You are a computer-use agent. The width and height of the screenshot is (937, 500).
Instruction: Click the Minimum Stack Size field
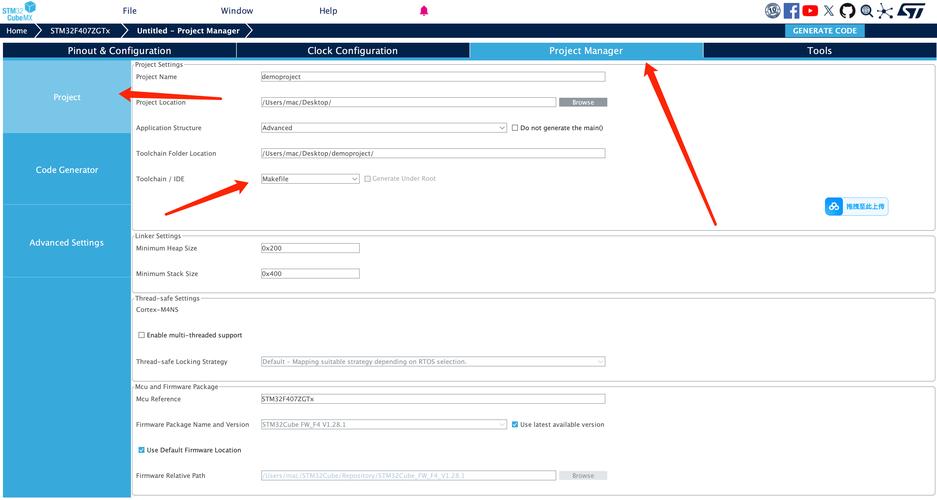[310, 274]
